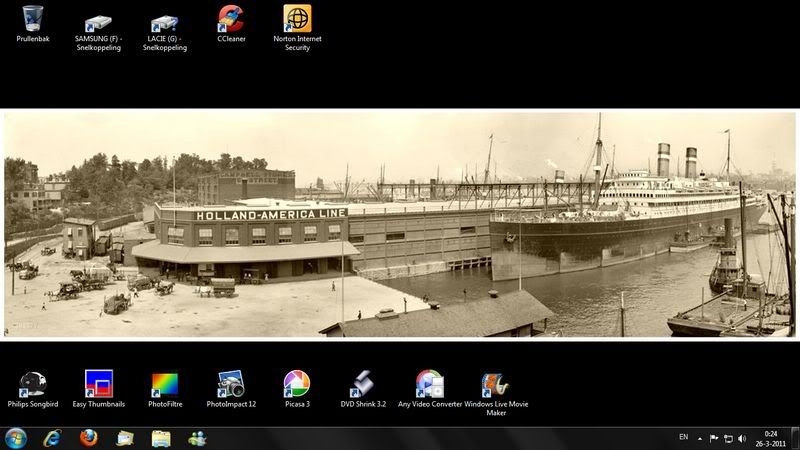
Task: Launch Philips Songbird
Action: [x=33, y=389]
